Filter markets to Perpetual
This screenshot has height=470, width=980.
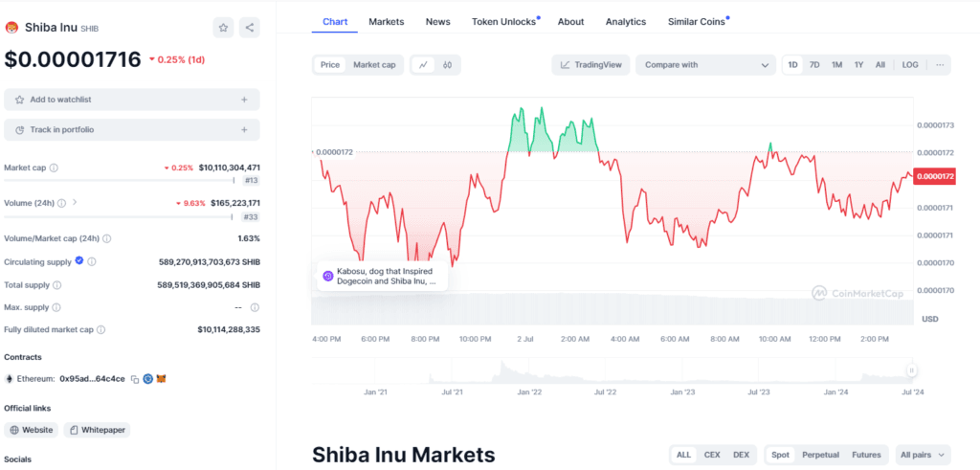[820, 455]
